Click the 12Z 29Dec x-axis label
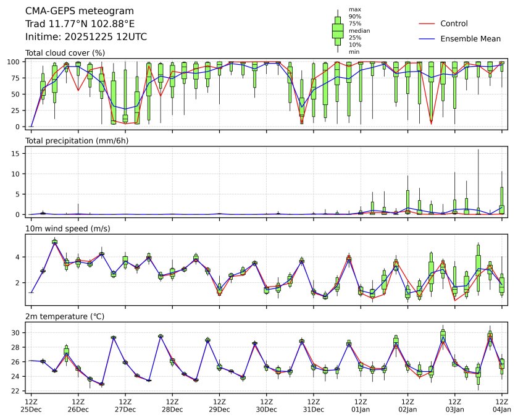Screen dimensions: 518x420 [219, 405]
